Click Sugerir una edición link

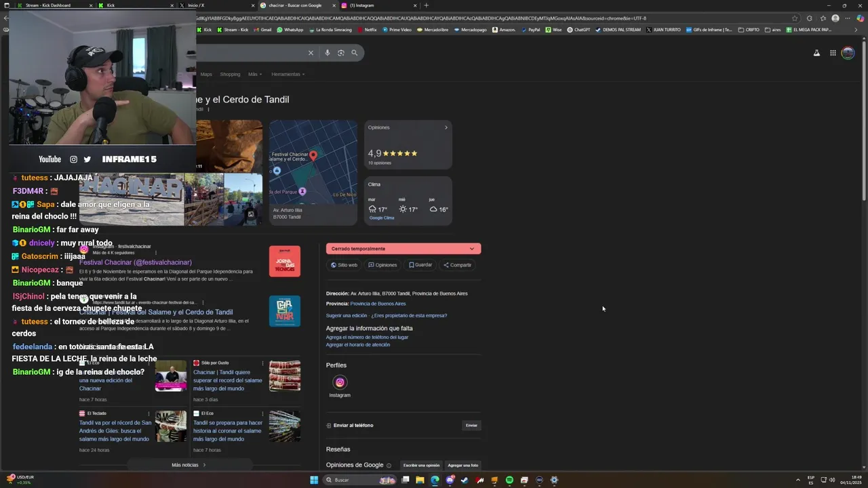347,315
